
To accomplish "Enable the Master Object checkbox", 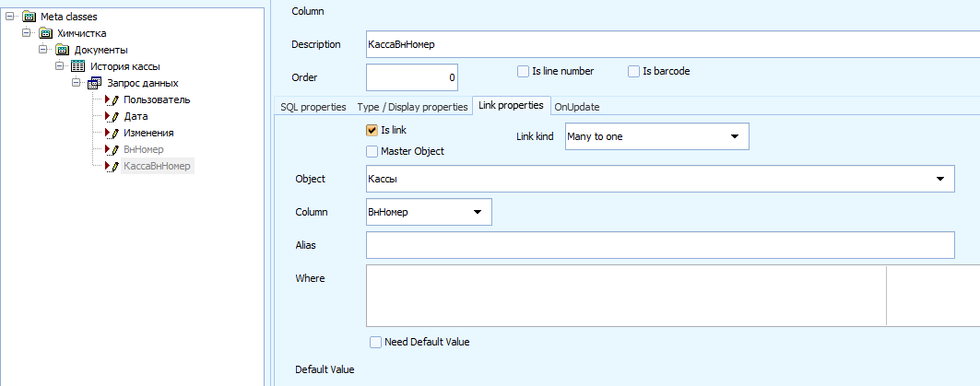I will point(372,151).
